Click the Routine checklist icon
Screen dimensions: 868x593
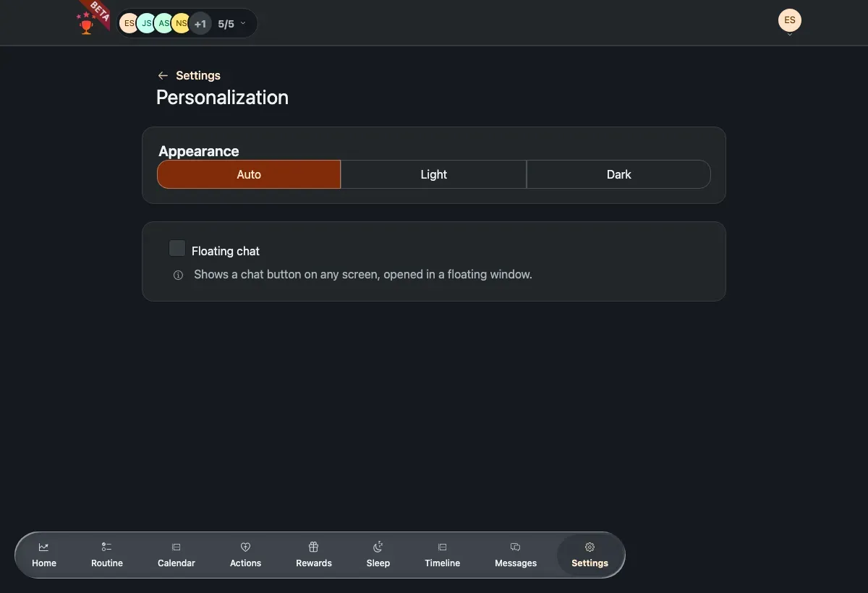click(x=107, y=547)
